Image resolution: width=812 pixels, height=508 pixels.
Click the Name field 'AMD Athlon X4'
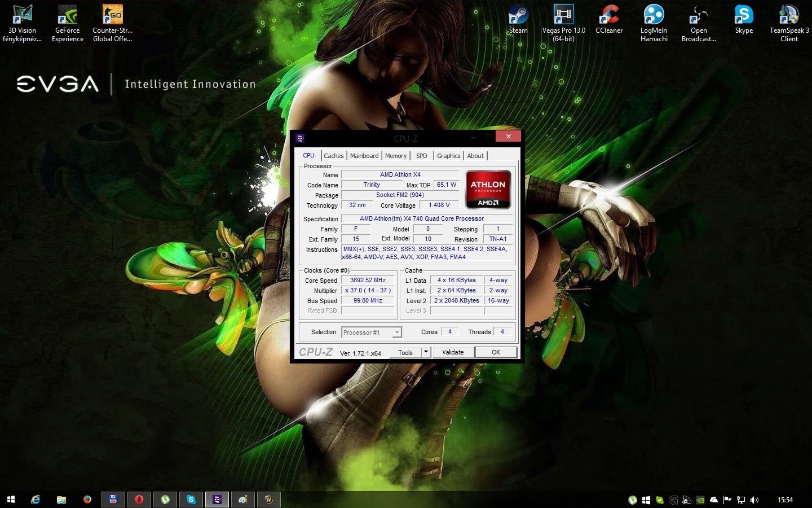click(x=400, y=174)
